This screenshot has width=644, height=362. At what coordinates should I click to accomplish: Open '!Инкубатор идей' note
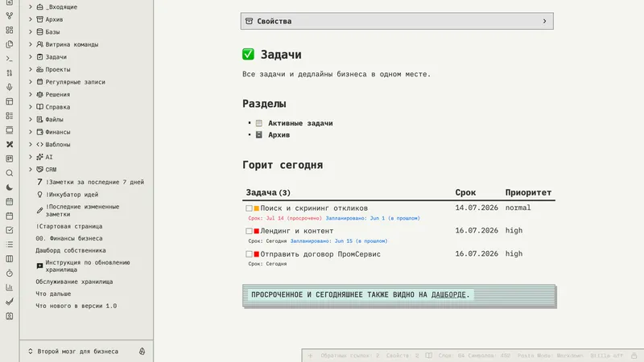tap(72, 195)
